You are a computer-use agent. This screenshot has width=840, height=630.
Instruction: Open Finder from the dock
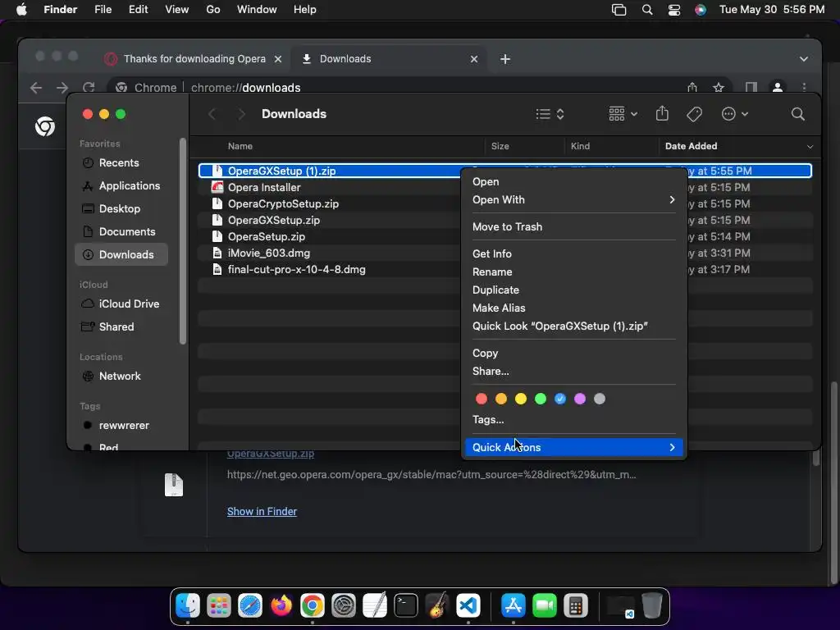(x=188, y=606)
